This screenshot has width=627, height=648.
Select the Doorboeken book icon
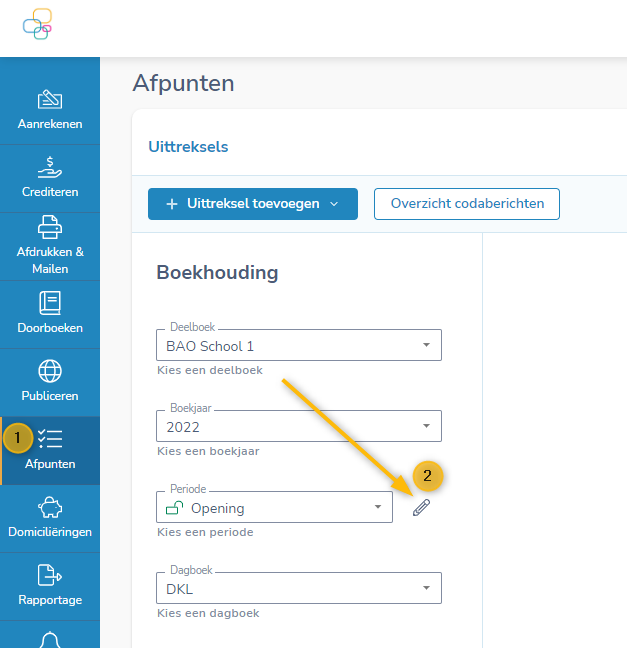[x=50, y=303]
